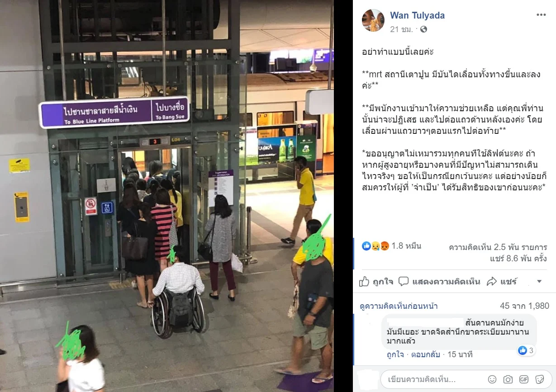Open the post options three-dots menu

541,15
